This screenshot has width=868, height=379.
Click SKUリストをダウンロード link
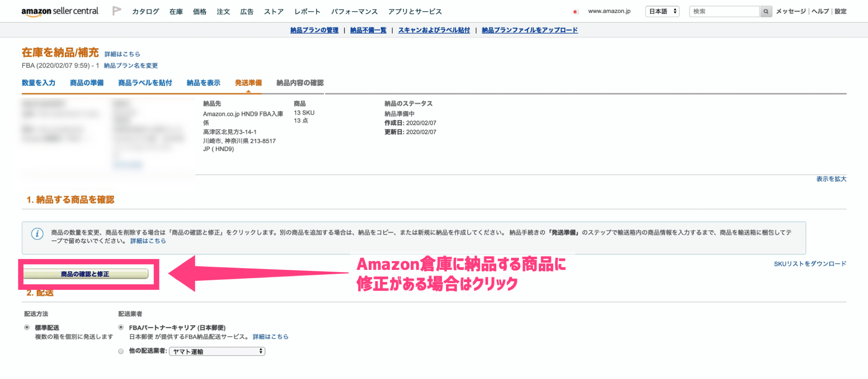point(810,264)
